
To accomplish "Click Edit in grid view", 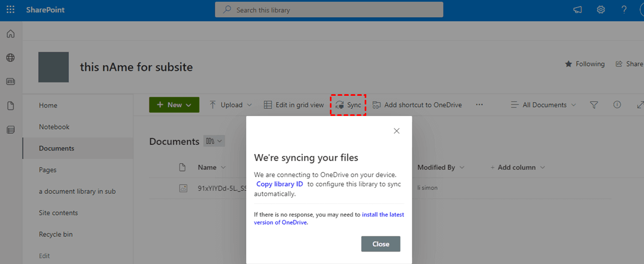I will (x=293, y=105).
